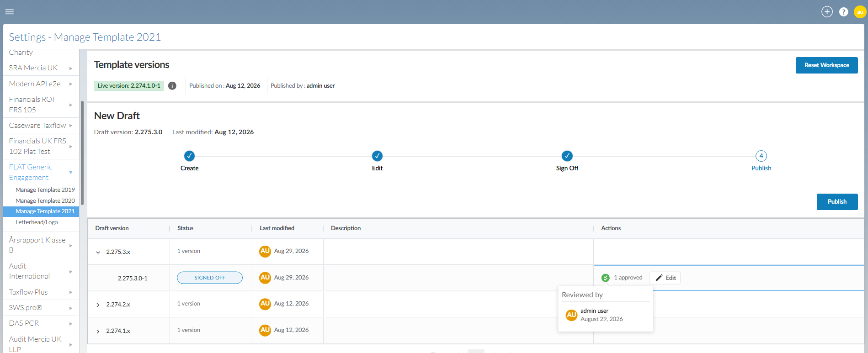868x353 pixels.
Task: Expand Audit International sidebar item
Action: (x=71, y=272)
